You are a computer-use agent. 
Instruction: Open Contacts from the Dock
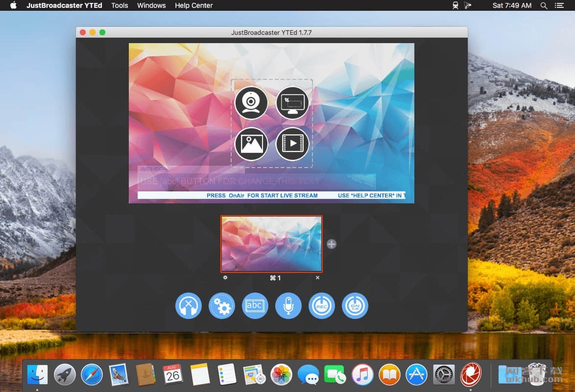click(x=145, y=375)
